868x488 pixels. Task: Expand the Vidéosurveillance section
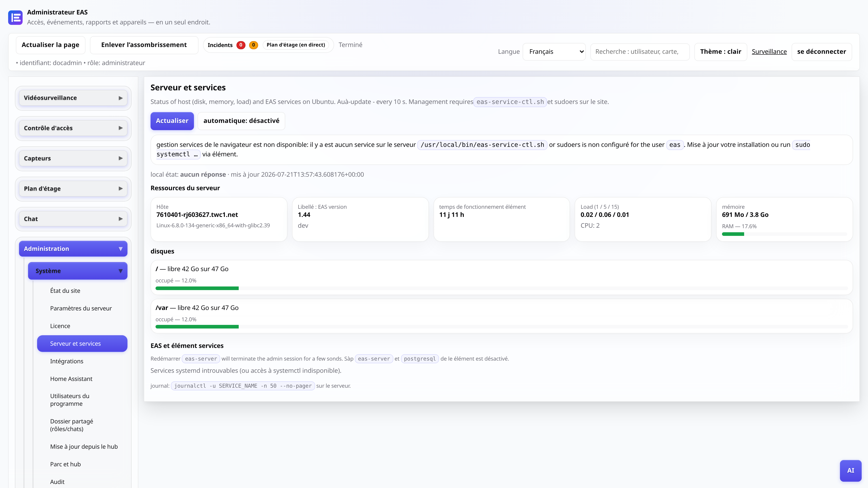[73, 98]
